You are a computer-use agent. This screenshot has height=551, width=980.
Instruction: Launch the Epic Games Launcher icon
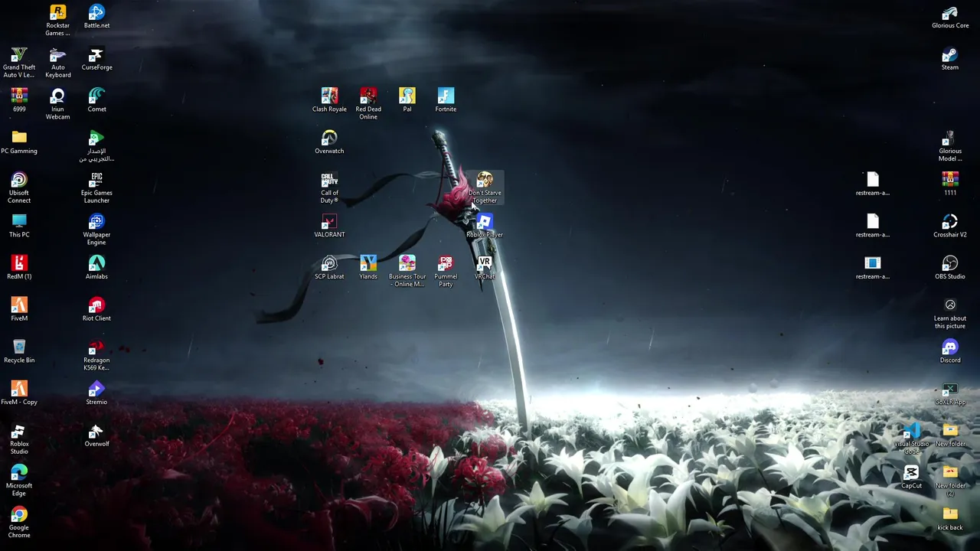pos(96,187)
